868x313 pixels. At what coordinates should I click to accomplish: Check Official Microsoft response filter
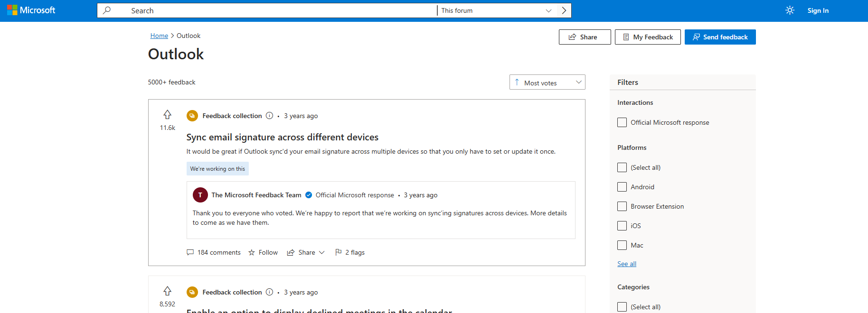click(x=622, y=122)
